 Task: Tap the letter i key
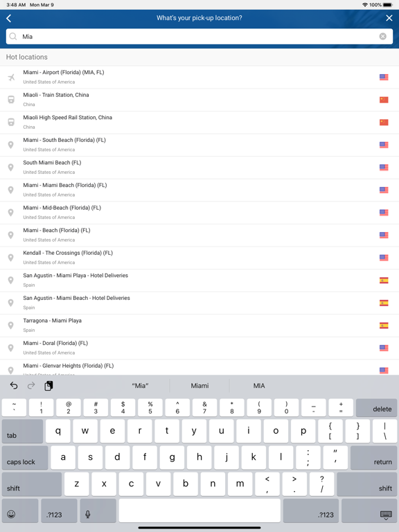point(249,432)
